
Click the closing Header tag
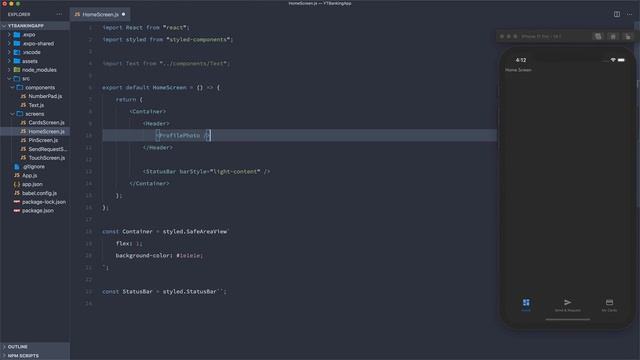coord(158,147)
